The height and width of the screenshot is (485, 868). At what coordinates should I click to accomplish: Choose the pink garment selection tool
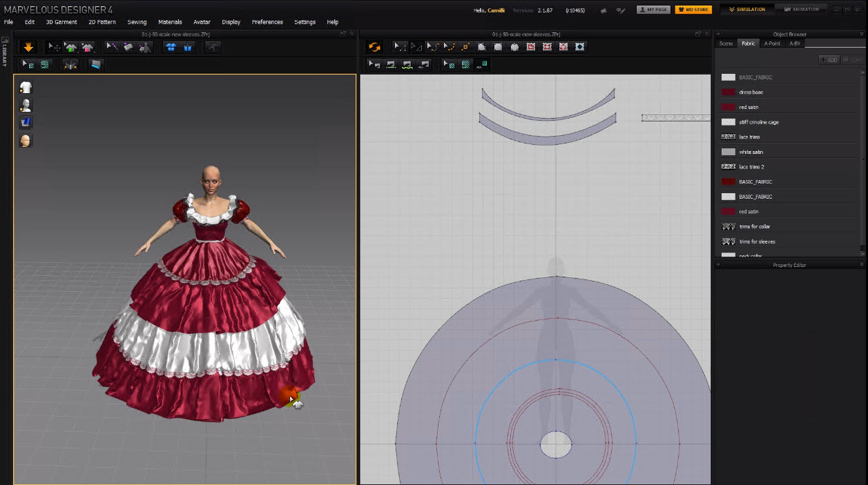[x=87, y=47]
